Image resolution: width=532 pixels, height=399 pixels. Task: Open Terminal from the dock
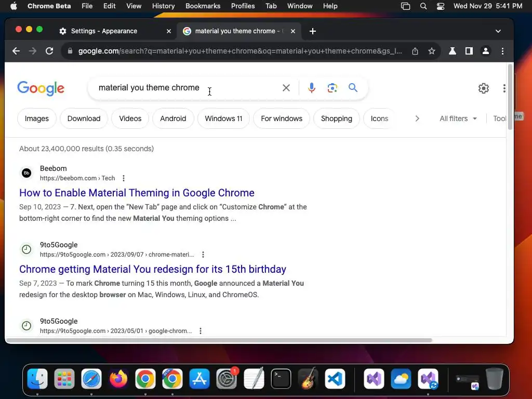281,379
